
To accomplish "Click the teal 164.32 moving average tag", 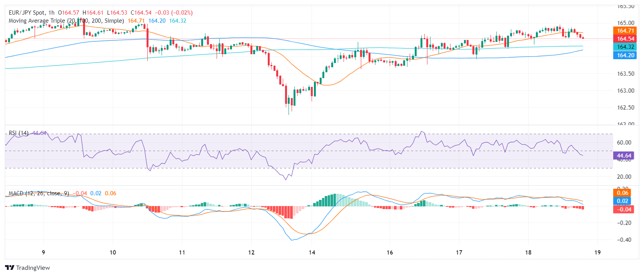I will point(625,47).
